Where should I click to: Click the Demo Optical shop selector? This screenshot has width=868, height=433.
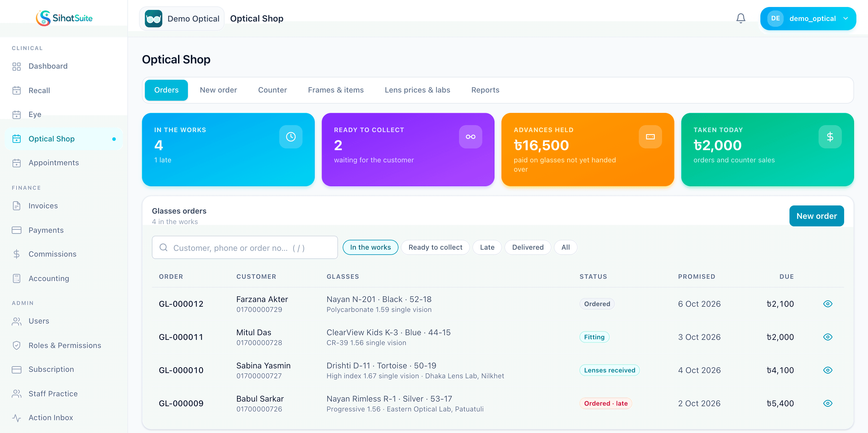tap(182, 19)
